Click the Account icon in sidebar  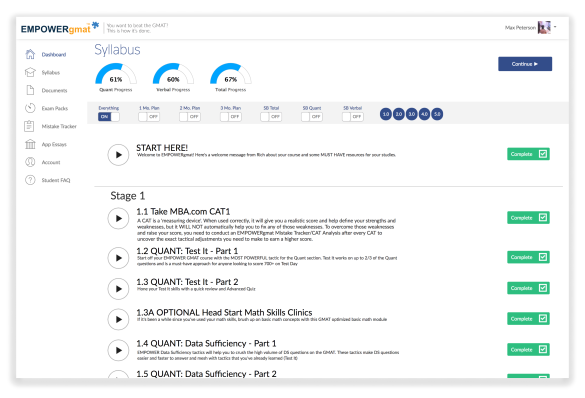[30, 162]
